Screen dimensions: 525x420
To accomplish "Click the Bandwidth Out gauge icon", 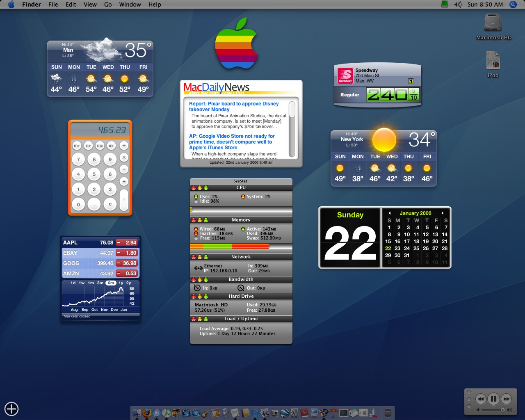I will [x=241, y=288].
